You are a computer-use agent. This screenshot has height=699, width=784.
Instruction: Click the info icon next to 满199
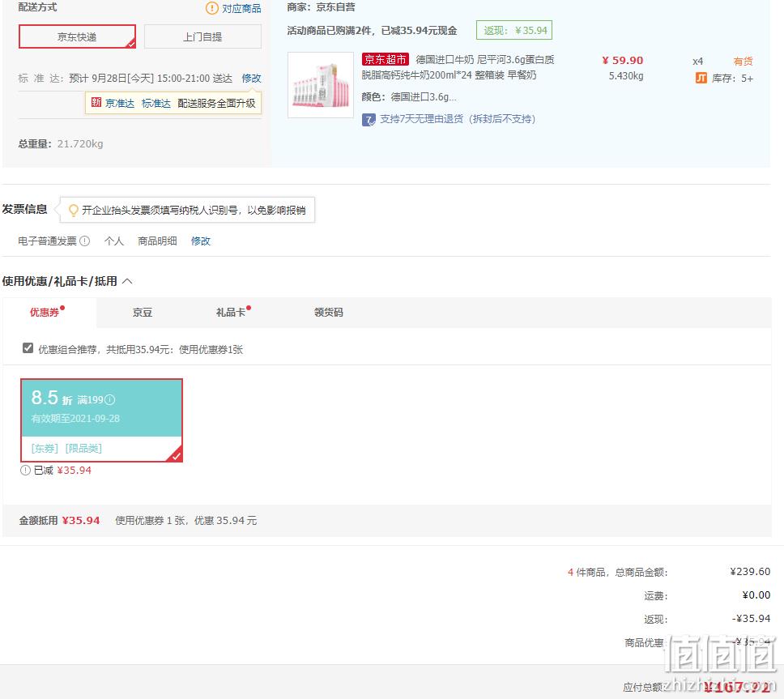coord(110,399)
